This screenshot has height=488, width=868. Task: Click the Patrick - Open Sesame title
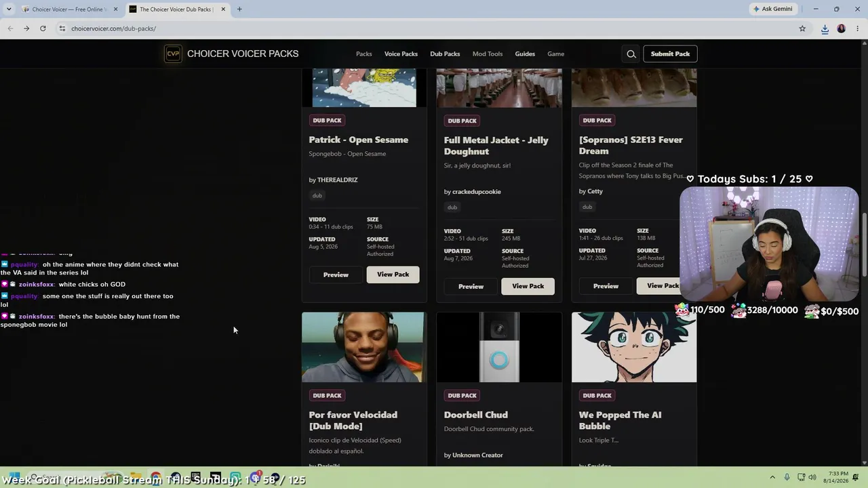[359, 140]
